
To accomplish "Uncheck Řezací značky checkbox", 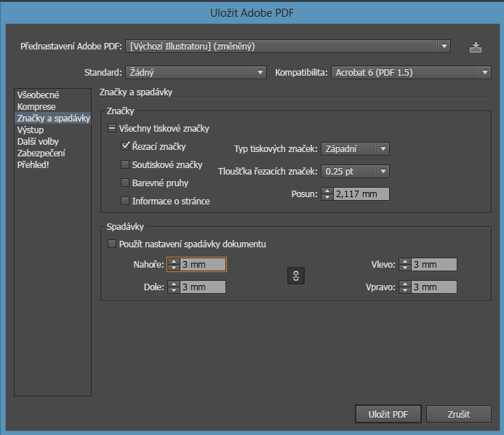I will 126,147.
